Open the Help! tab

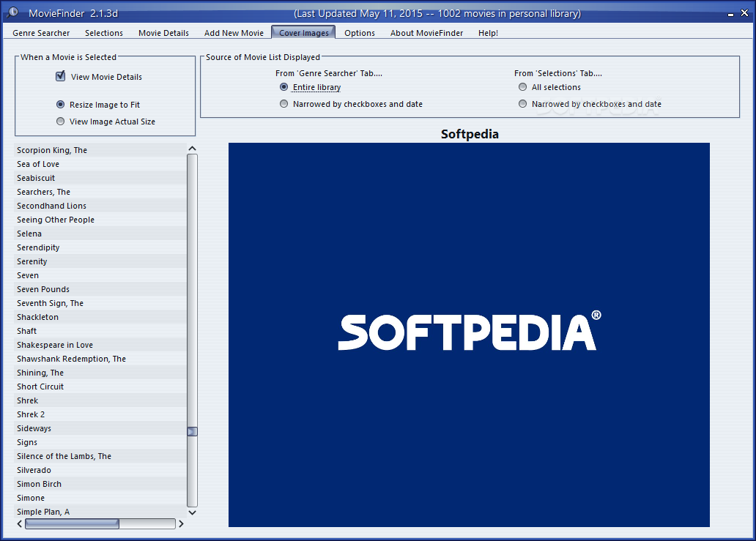(x=488, y=33)
